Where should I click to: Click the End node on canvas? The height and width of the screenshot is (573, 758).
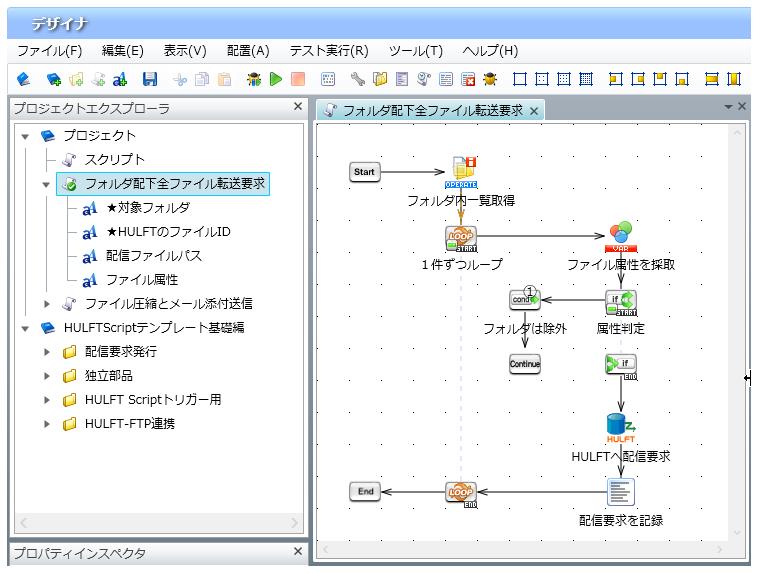point(365,491)
